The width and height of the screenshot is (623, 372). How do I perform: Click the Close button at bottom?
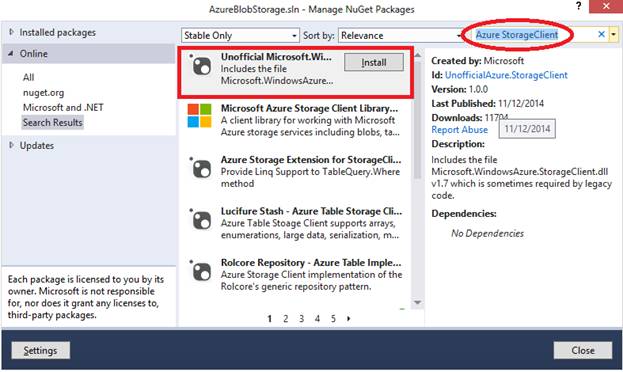click(x=582, y=350)
